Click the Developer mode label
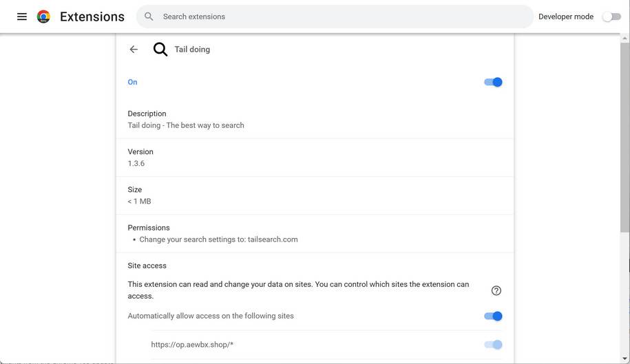Viewport: 630px width, 364px height. coord(565,17)
